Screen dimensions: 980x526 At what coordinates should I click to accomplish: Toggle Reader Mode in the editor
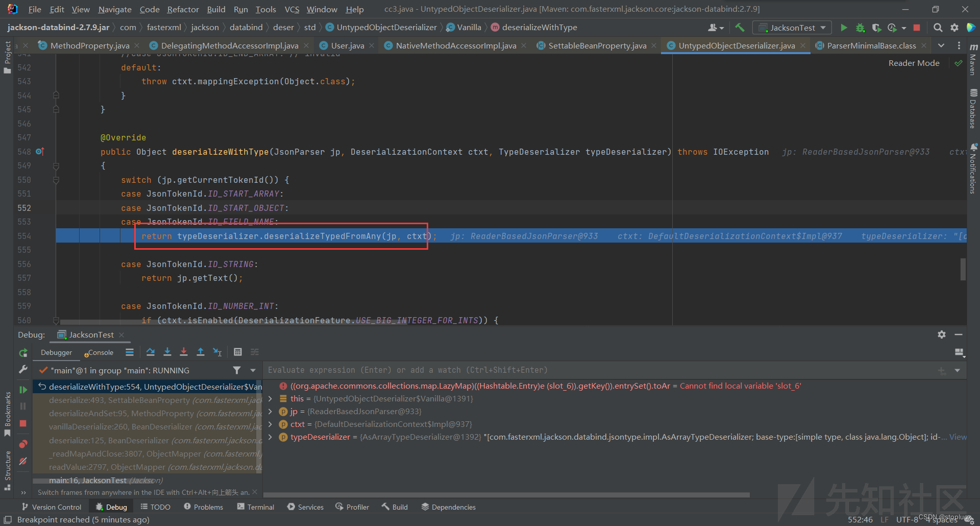[x=914, y=63]
